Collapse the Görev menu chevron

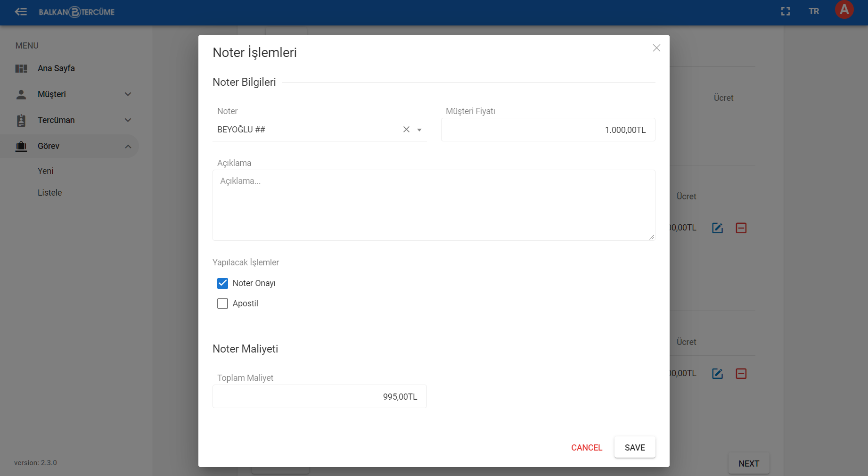click(128, 146)
